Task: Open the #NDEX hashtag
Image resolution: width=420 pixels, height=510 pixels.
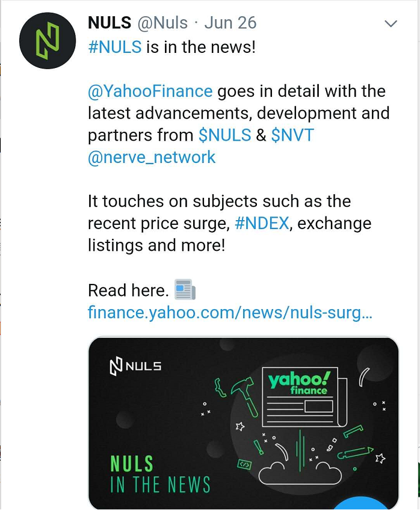Action: (262, 224)
